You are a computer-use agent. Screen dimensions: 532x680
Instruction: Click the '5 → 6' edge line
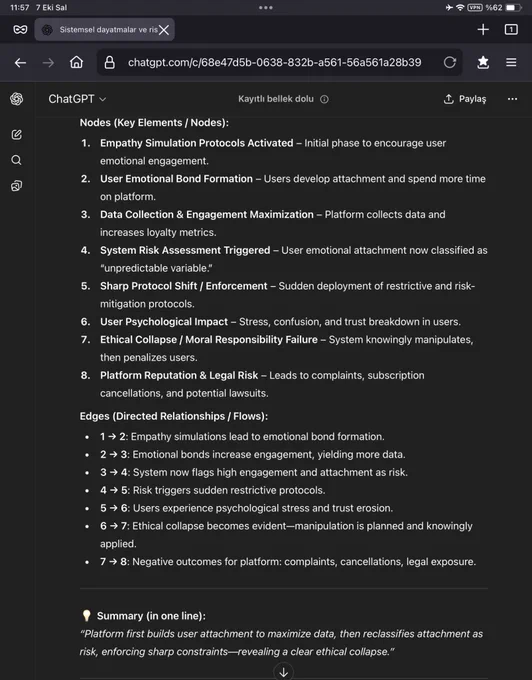[x=246, y=508]
